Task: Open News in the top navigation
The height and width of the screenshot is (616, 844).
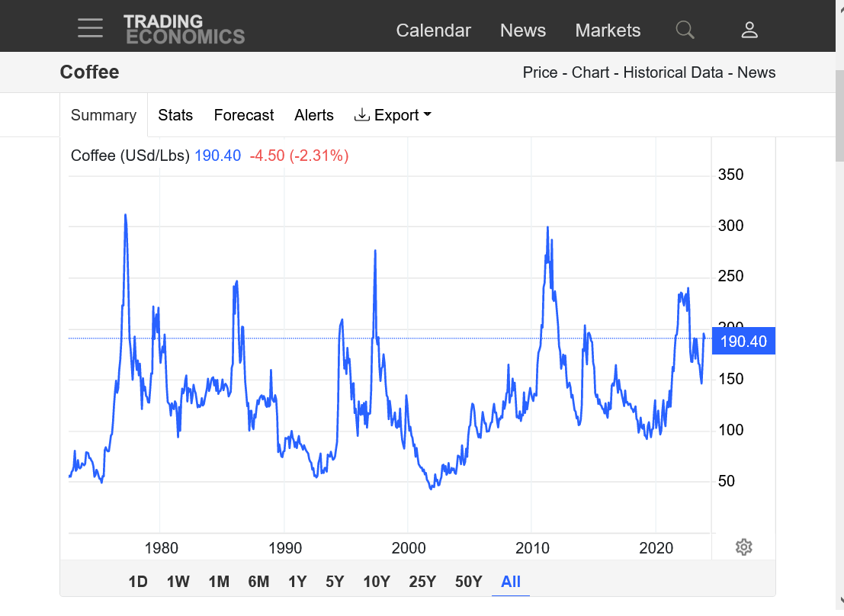Action: [522, 30]
